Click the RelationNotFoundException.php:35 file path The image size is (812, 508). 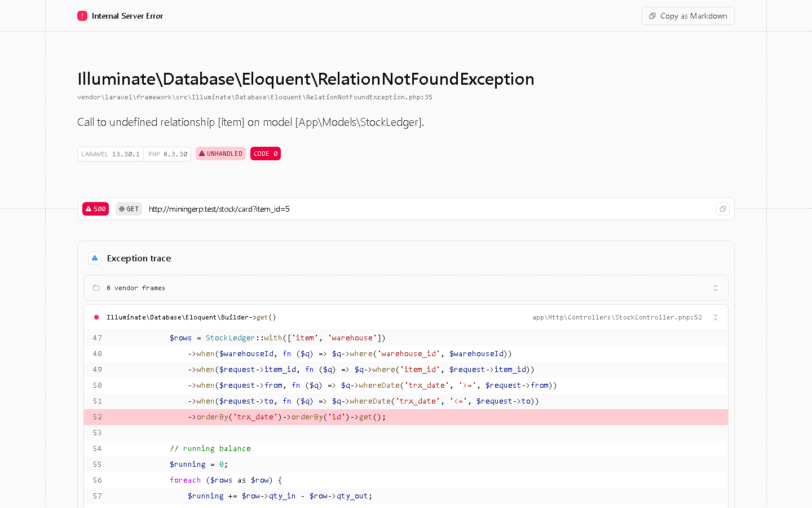tap(255, 97)
